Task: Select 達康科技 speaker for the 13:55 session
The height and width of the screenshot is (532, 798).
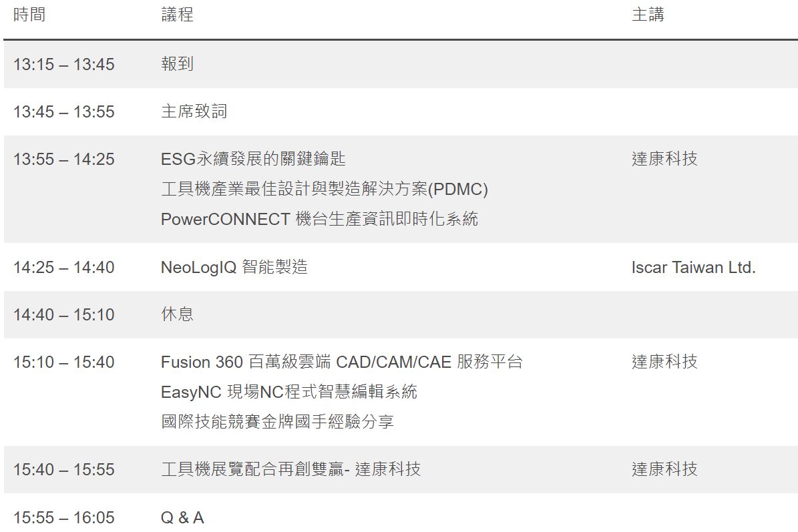Action: click(x=664, y=159)
